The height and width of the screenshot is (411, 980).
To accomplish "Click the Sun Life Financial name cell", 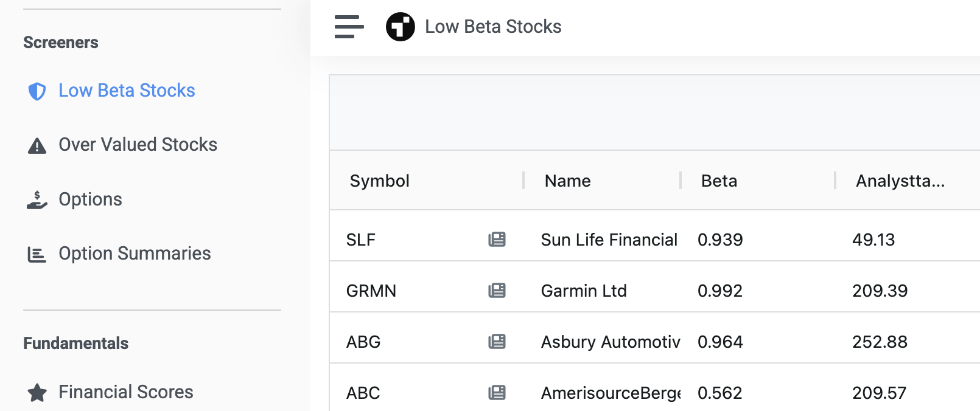I will pyautogui.click(x=609, y=240).
